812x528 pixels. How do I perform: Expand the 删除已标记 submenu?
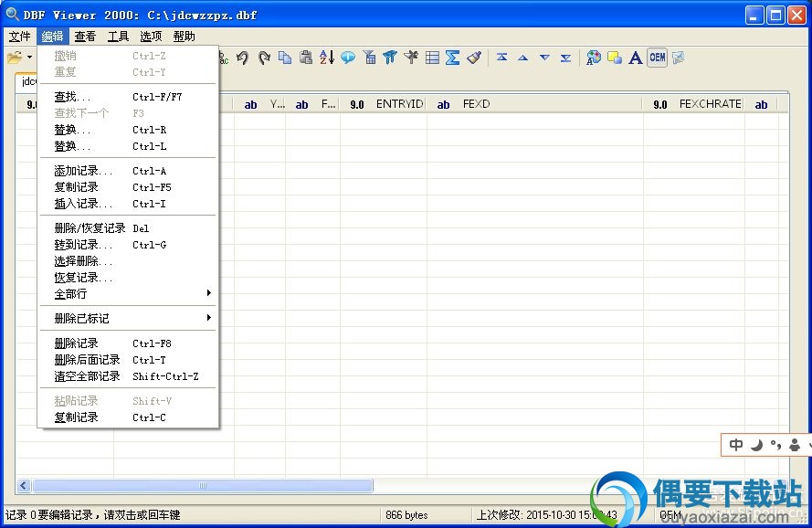[x=128, y=319]
